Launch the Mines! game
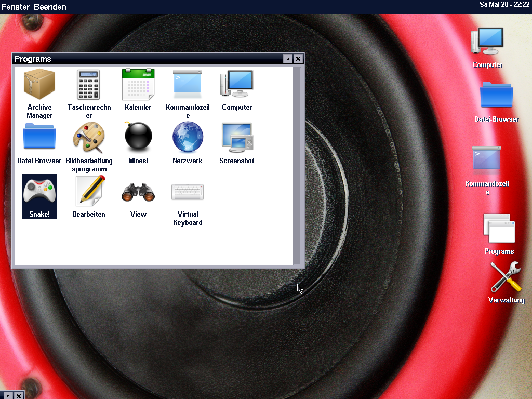 [x=138, y=138]
